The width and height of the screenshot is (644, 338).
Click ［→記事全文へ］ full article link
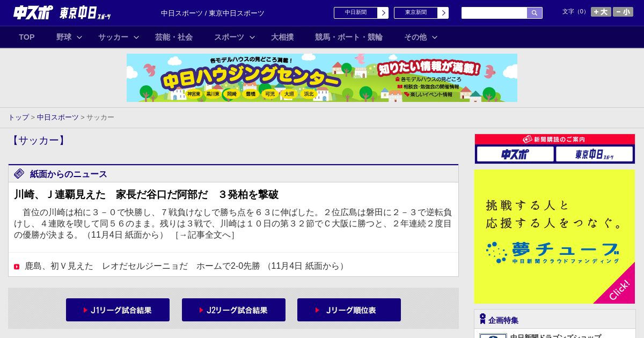(205, 234)
